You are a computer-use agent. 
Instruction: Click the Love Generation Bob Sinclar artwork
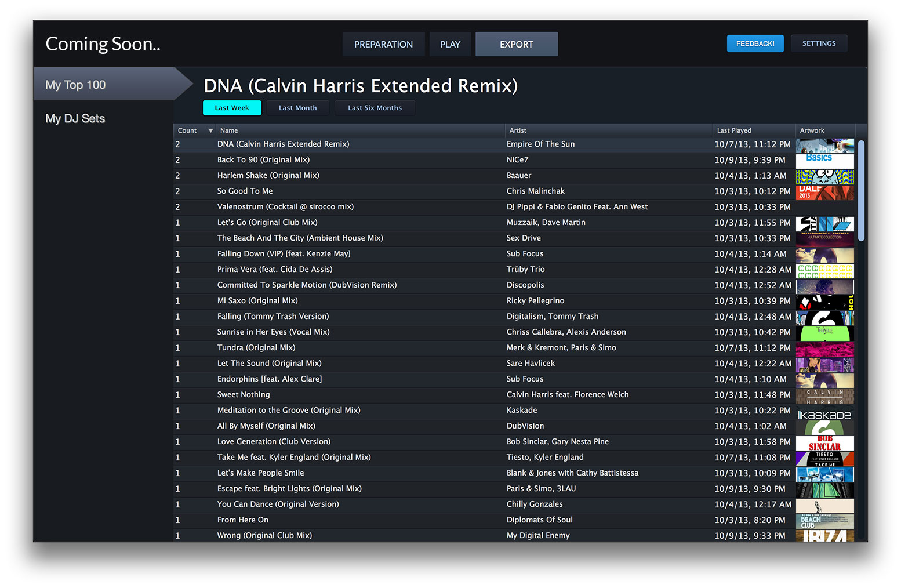point(824,442)
